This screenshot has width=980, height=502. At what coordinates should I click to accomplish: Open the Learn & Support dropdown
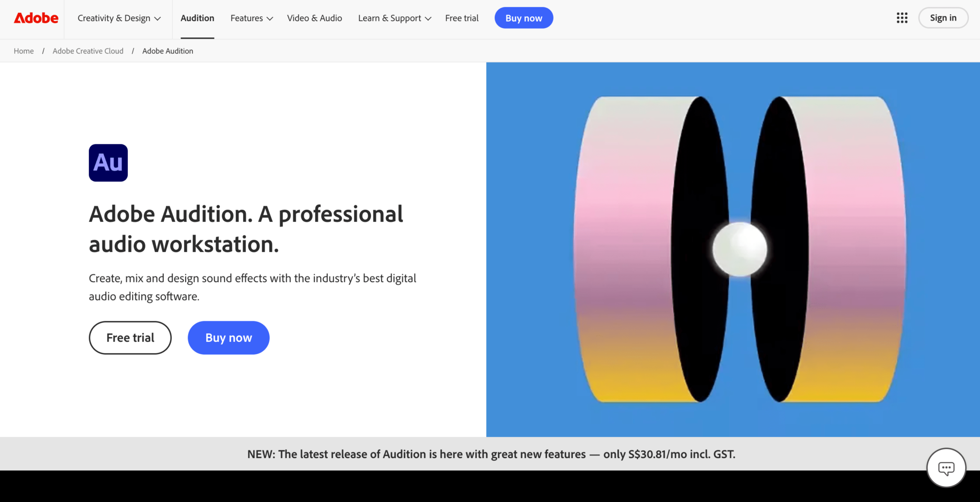pos(394,18)
